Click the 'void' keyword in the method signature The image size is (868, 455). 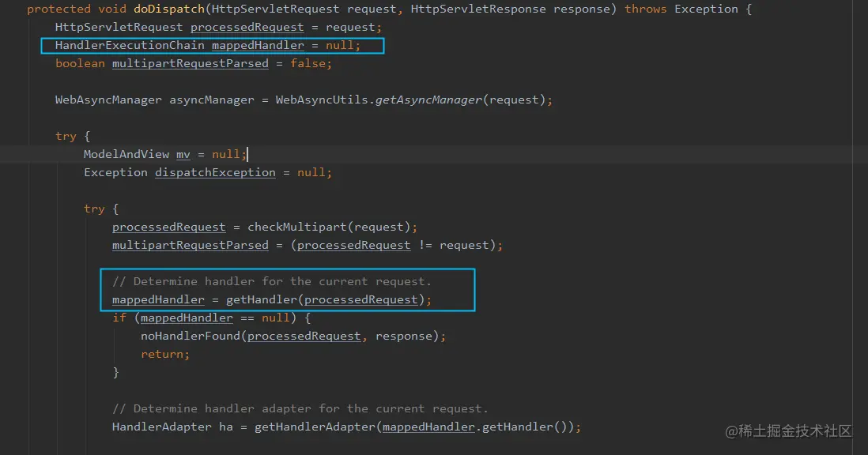(111, 9)
